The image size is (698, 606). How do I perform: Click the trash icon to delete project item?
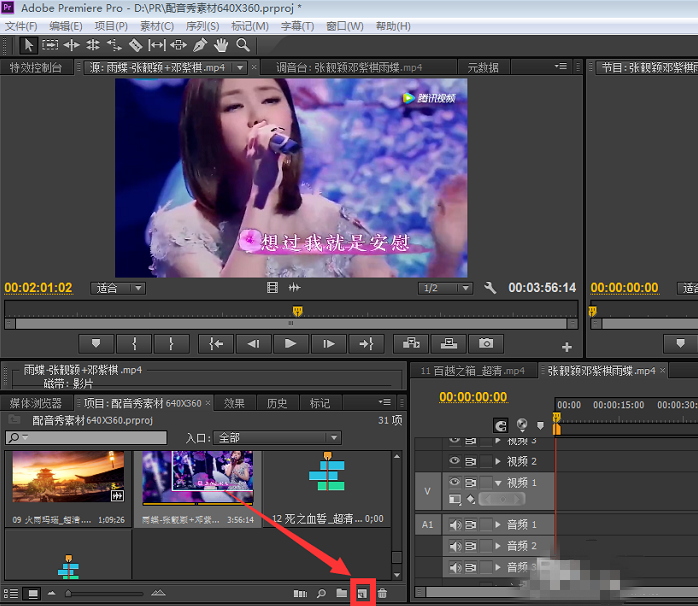pyautogui.click(x=382, y=594)
